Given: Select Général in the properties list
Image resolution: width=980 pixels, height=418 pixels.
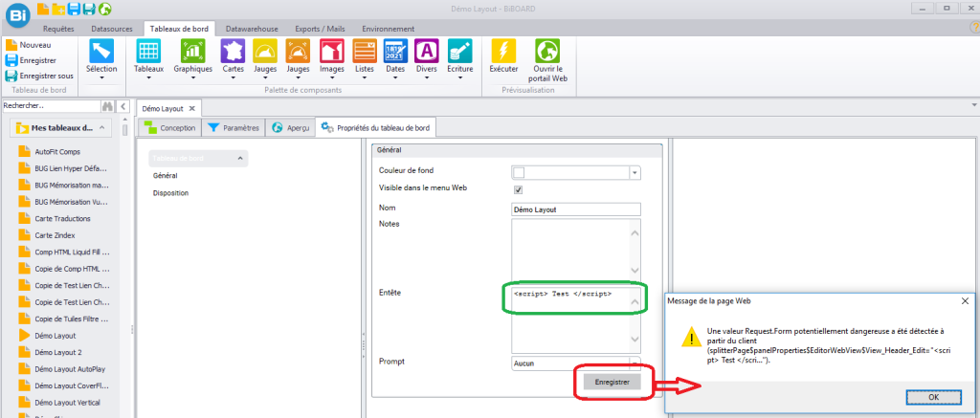Looking at the screenshot, I should [x=165, y=176].
